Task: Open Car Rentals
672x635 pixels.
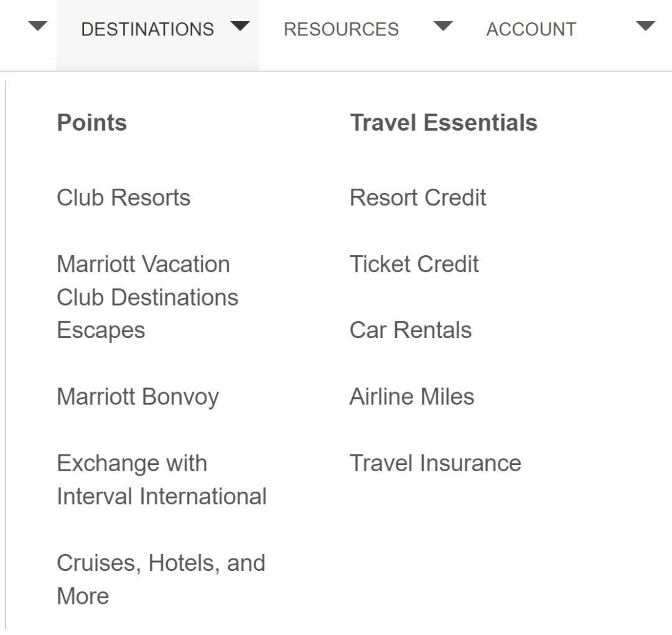Action: coord(410,330)
